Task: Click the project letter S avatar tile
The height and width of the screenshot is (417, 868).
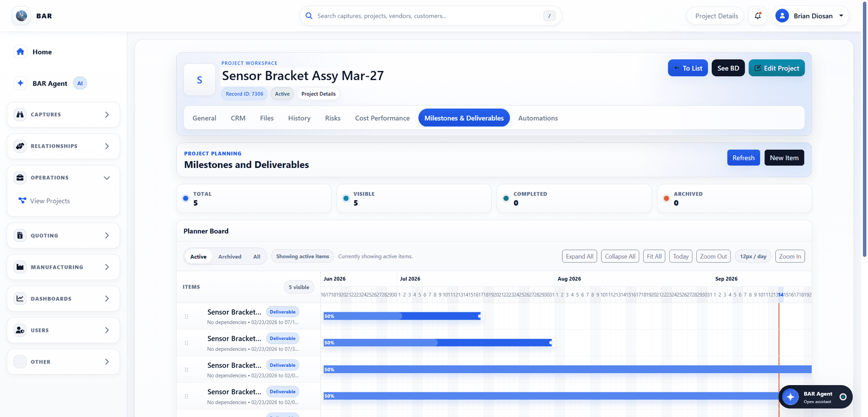Action: click(199, 80)
